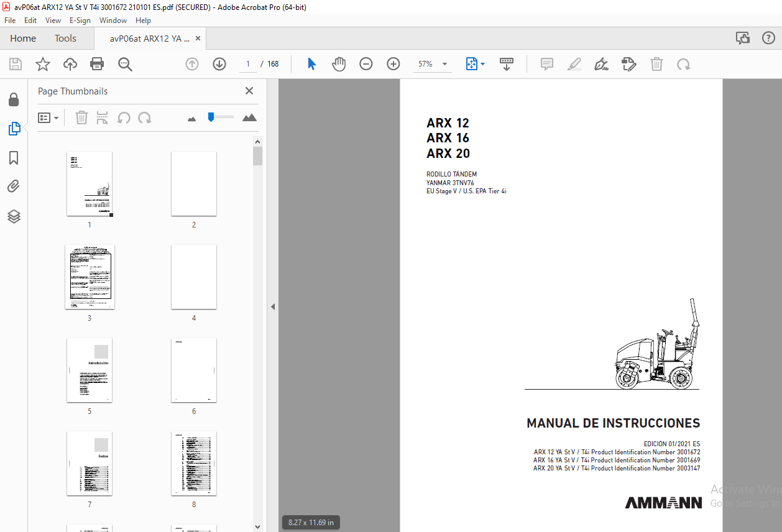Select page 8 thumbnail

(x=194, y=463)
